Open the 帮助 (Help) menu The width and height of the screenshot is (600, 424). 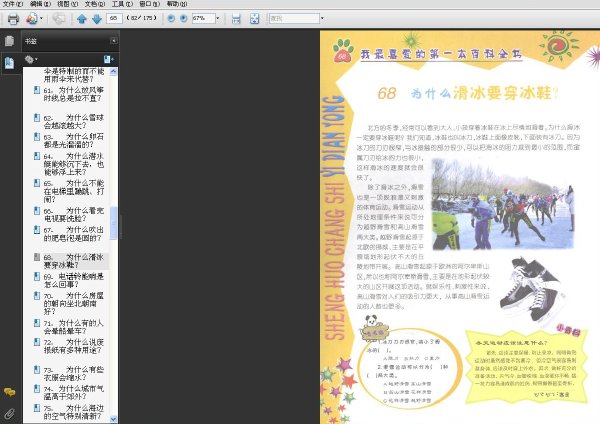coord(177,4)
